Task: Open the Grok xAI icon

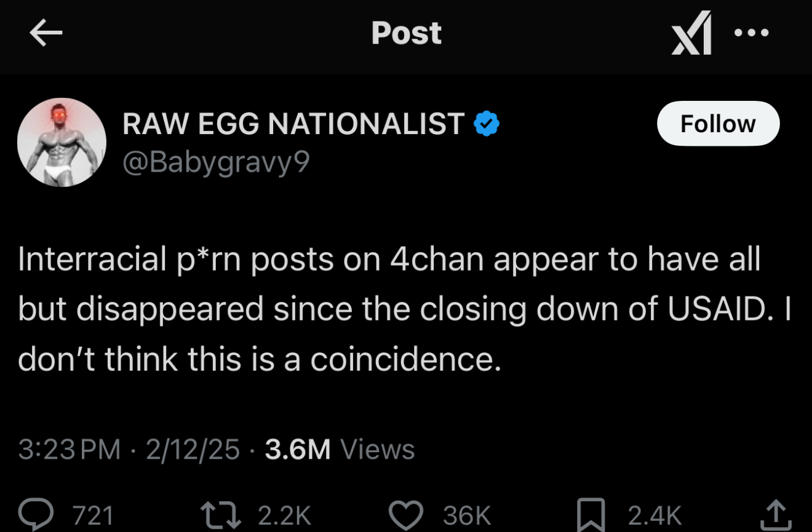Action: coord(691,33)
